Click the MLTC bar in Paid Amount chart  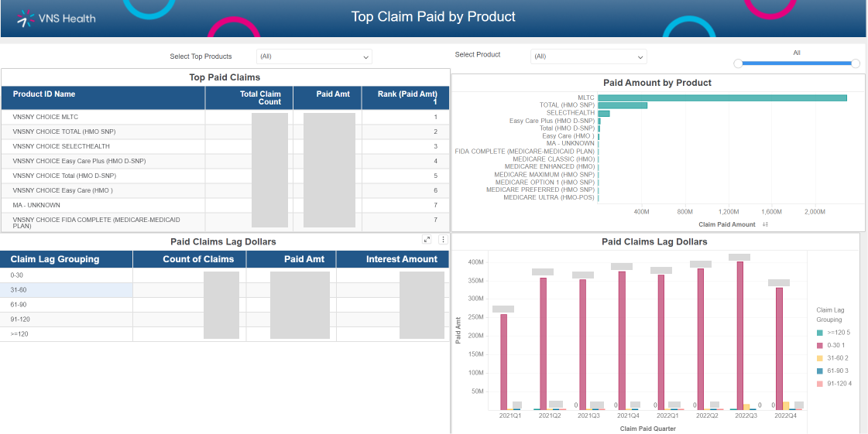722,97
